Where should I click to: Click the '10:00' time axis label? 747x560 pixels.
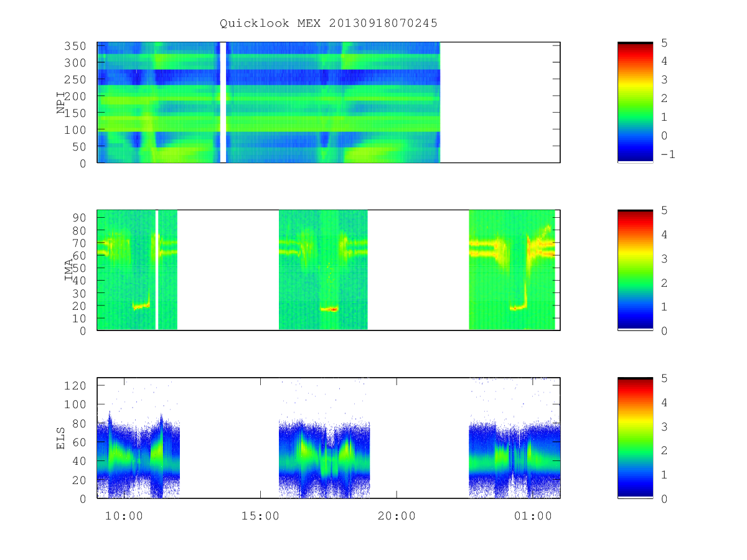[124, 516]
